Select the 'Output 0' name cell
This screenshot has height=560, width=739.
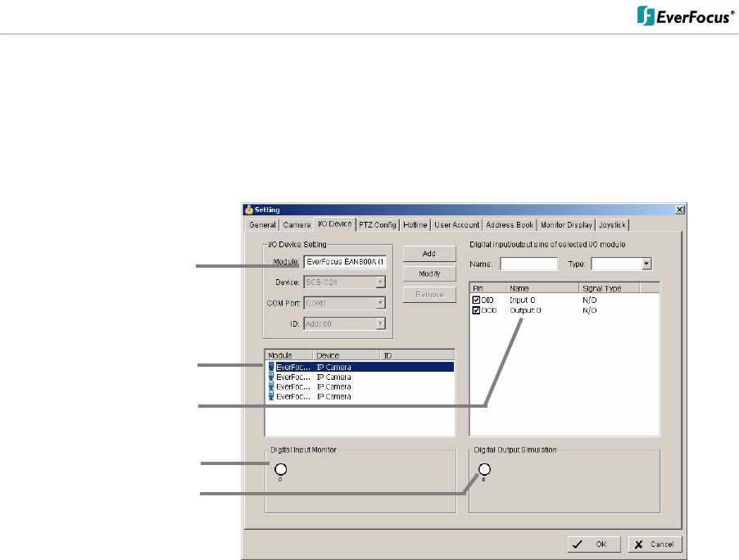525,310
